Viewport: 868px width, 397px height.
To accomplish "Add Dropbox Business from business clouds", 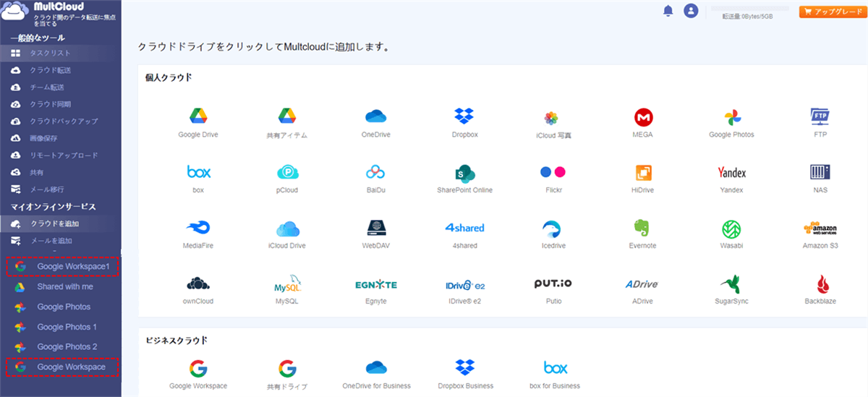I will click(464, 368).
